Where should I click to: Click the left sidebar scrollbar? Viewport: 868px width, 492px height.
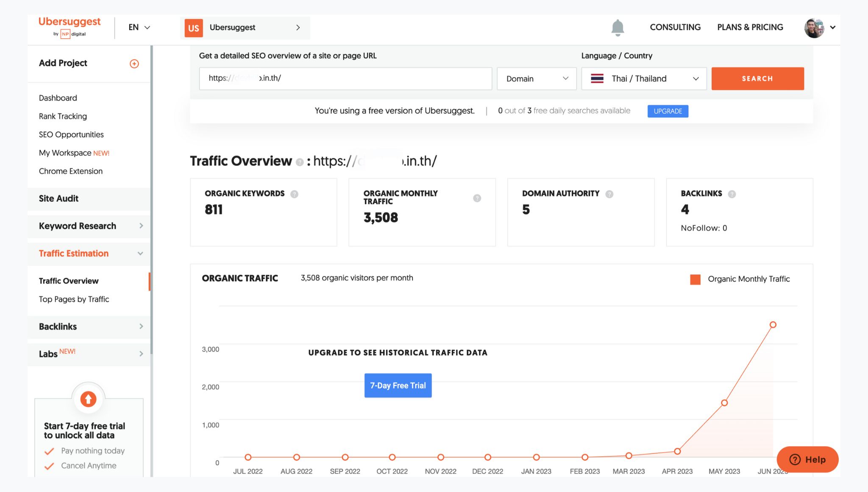pyautogui.click(x=151, y=199)
